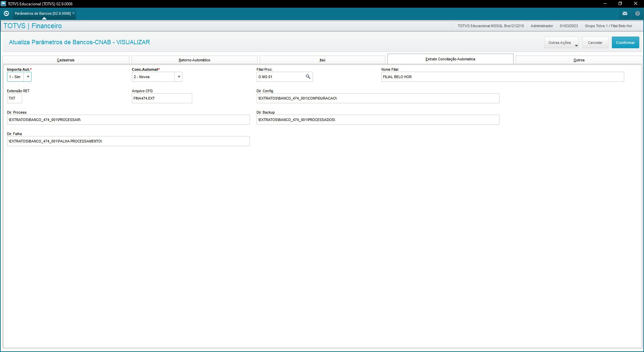Minimize the TOTVS Educacional window
The height and width of the screenshot is (352, 644).
[605, 4]
